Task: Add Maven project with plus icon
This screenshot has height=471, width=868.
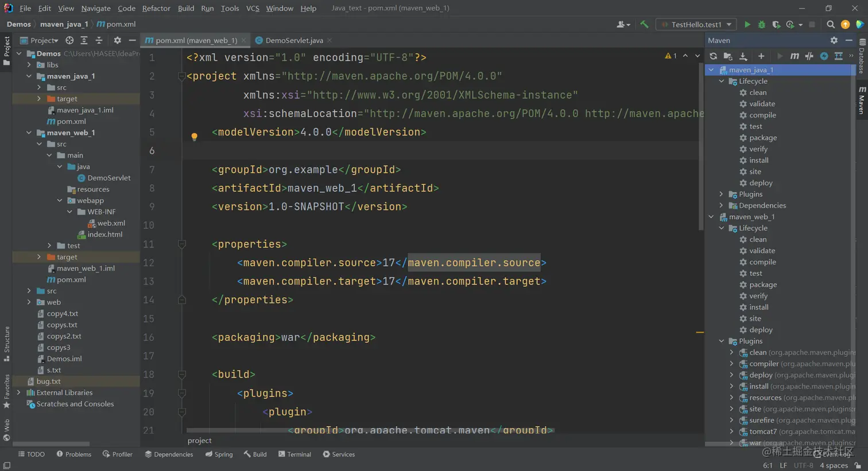Action: click(x=761, y=56)
